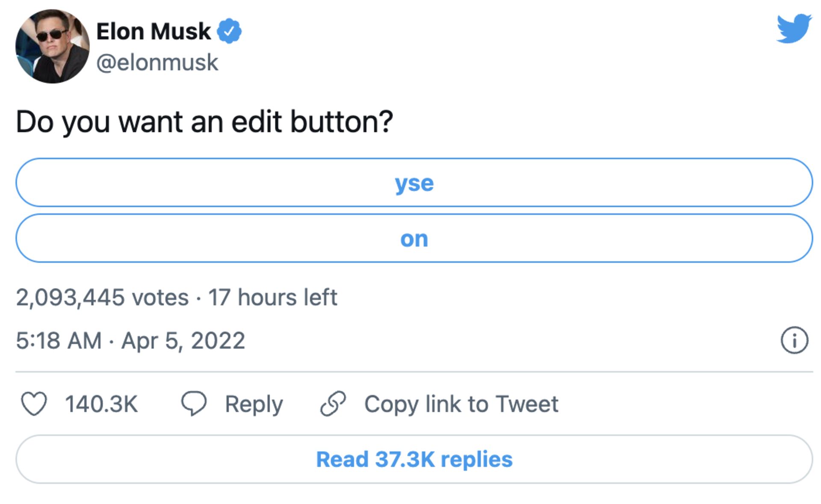
Task: Click the "Elon Musk" display name
Action: pos(153,31)
